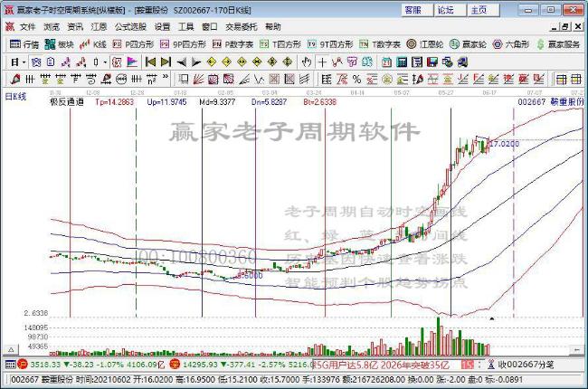Image resolution: width=588 pixels, height=389 pixels.
Task: Select the fan lines drawing tool
Action: coord(198,79)
